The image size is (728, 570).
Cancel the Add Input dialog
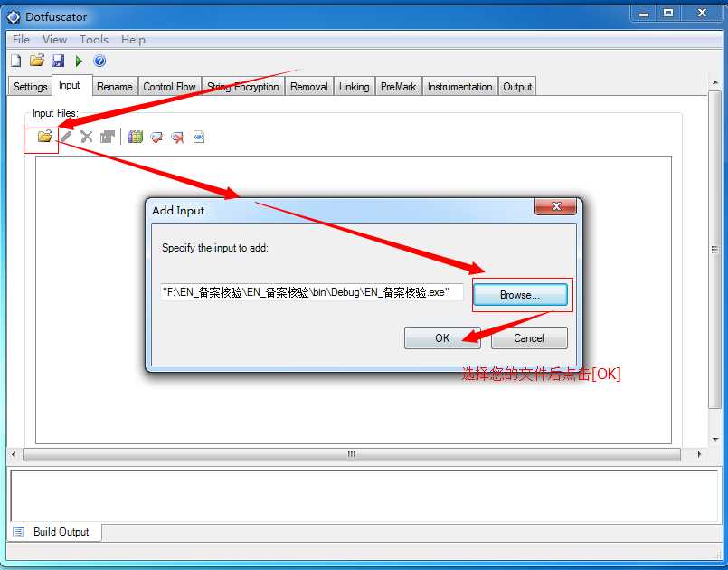point(529,338)
